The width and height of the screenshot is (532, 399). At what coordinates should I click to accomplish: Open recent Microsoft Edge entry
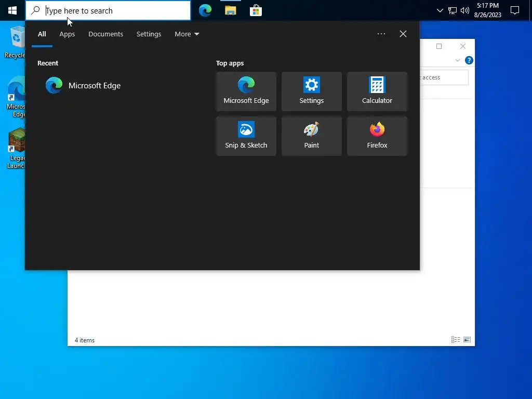pos(83,86)
